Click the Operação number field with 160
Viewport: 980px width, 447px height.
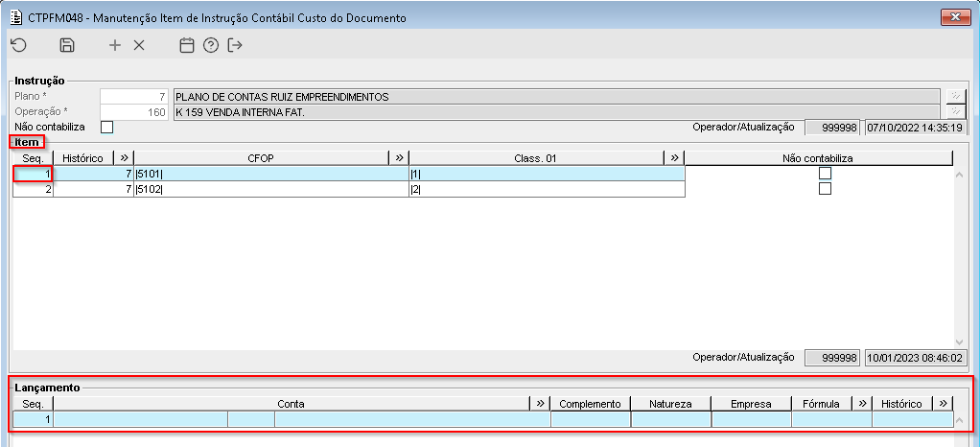pos(134,112)
